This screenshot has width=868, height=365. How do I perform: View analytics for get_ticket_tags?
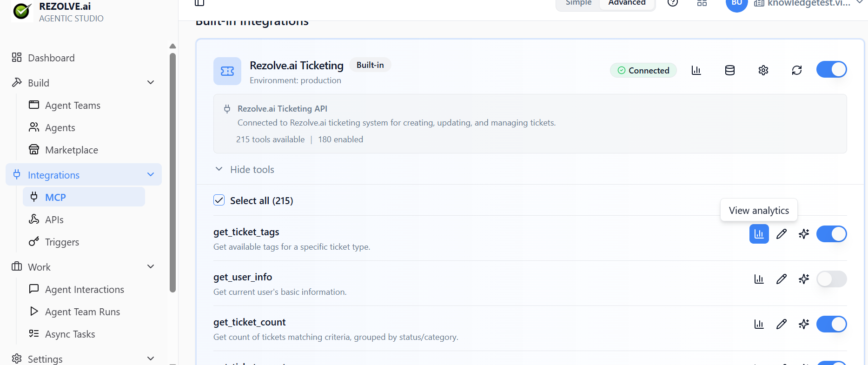(759, 234)
